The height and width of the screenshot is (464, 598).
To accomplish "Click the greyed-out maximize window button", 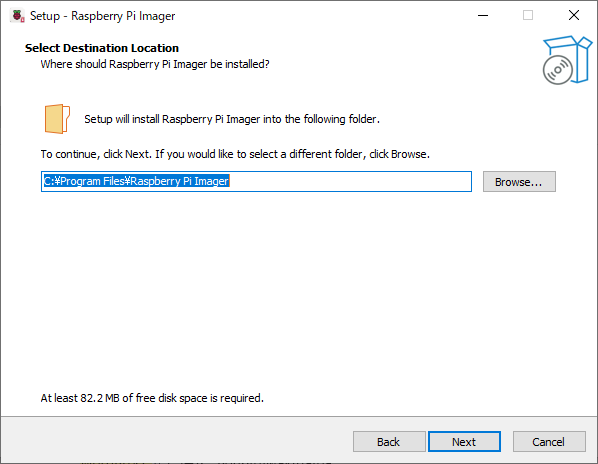I will (528, 16).
